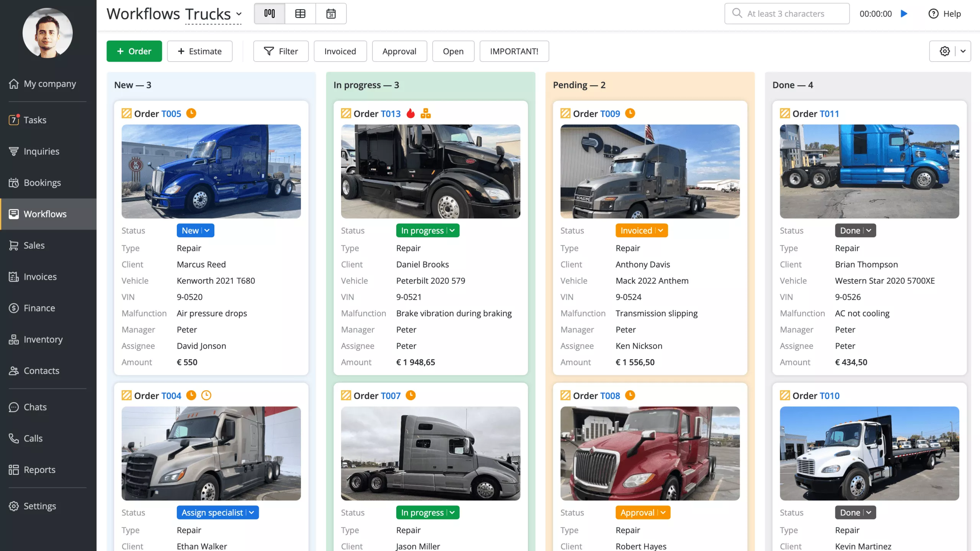Image resolution: width=980 pixels, height=551 pixels.
Task: Change T013 In progress status dropdown
Action: [428, 230]
